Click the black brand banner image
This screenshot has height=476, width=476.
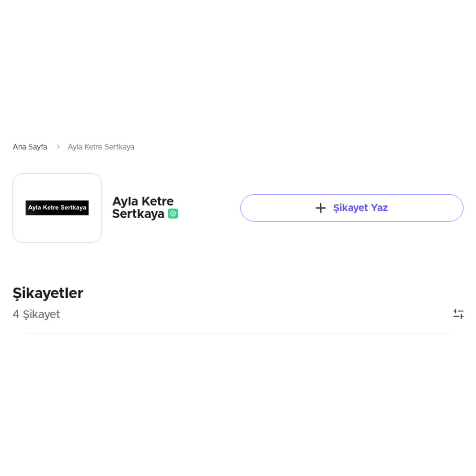point(57,208)
